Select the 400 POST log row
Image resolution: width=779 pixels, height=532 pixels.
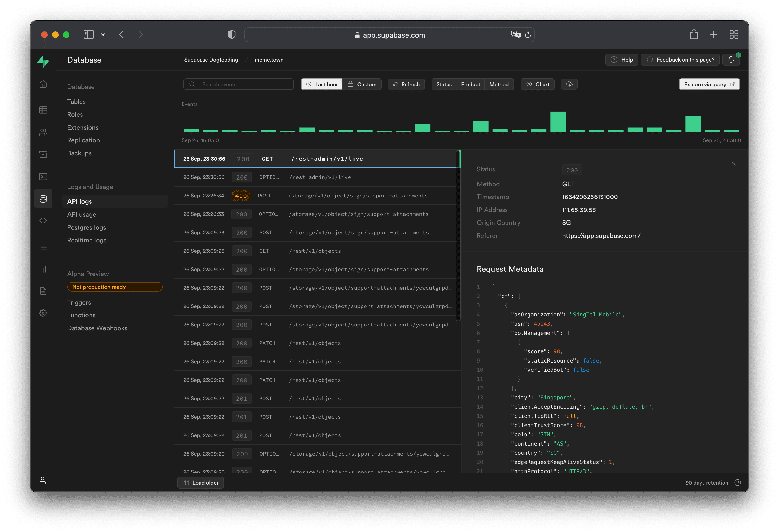[317, 196]
